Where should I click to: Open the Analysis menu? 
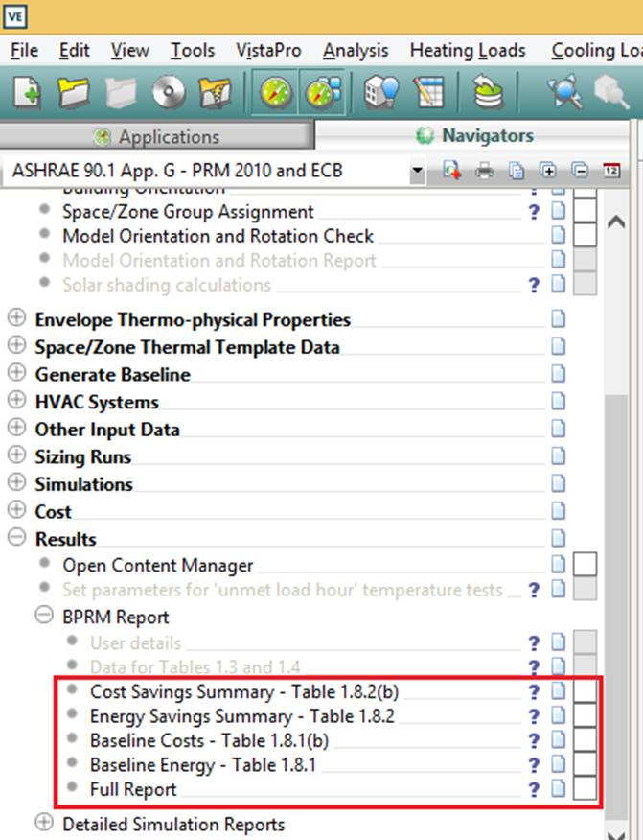tap(356, 51)
